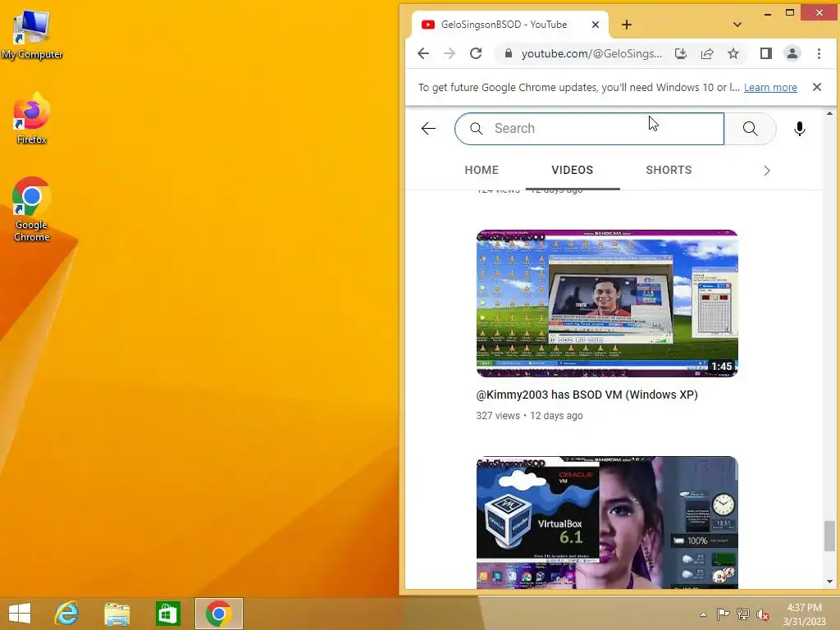Viewport: 840px width, 630px height.
Task: Select the VIDEOS channel tab
Action: click(572, 170)
